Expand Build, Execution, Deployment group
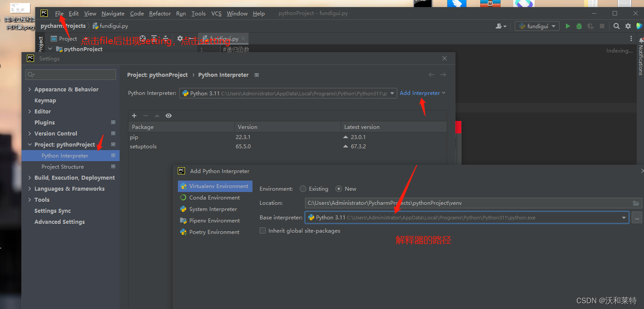Viewport: 644px width, 309px height. (x=30, y=178)
